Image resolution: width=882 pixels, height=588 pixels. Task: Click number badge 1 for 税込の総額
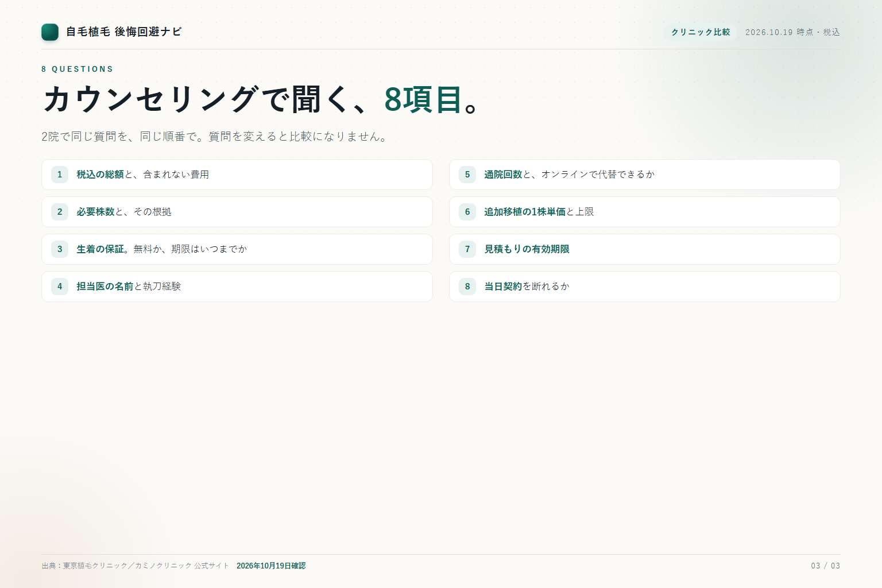click(x=60, y=175)
